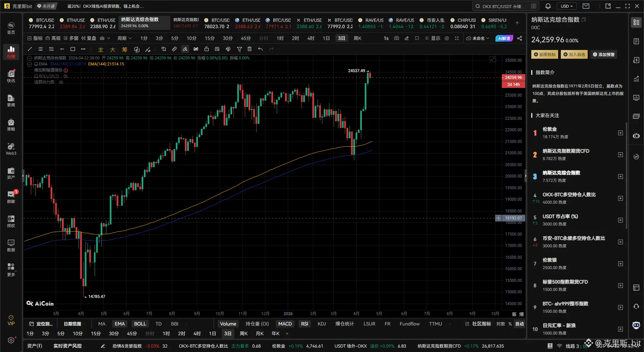Open more drawing tools ellipsis

click(x=83, y=49)
